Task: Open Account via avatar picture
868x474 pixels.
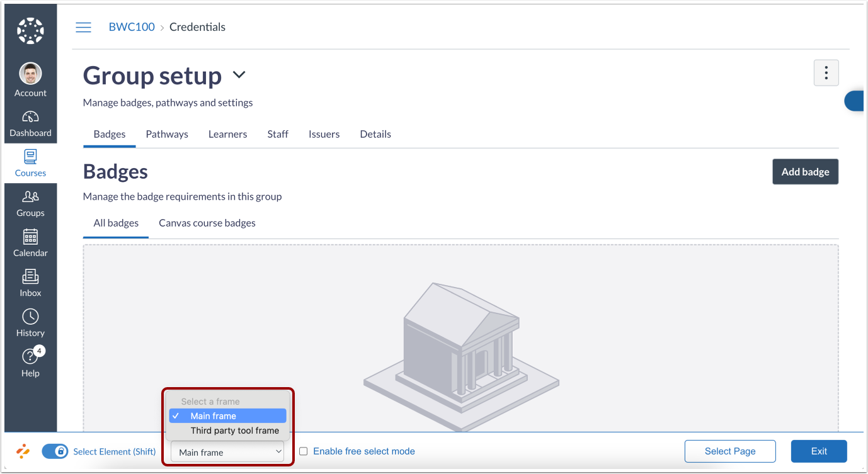Action: point(30,74)
